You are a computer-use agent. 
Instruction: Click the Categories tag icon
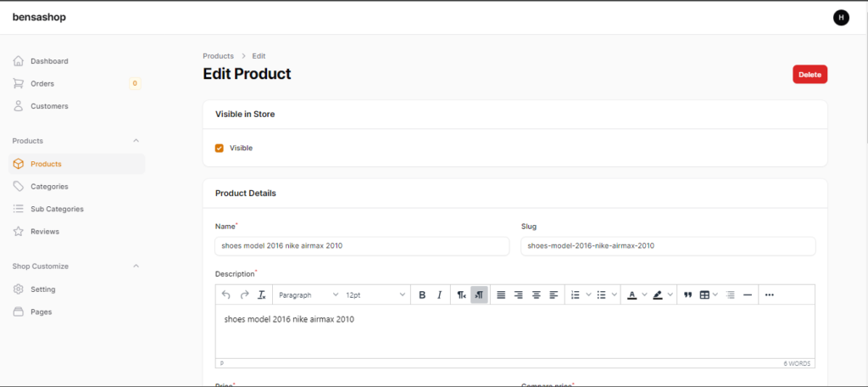pyautogui.click(x=19, y=187)
